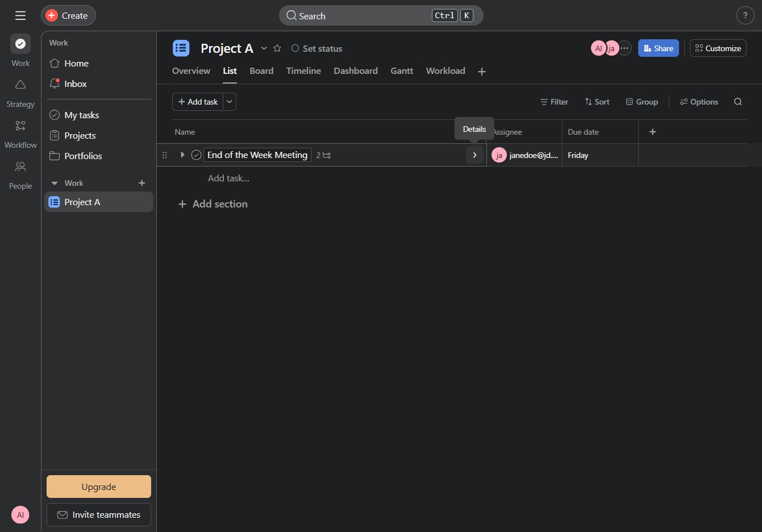Screen dimensions: 762x532
Task: Click the Add task... row
Action: (228, 178)
